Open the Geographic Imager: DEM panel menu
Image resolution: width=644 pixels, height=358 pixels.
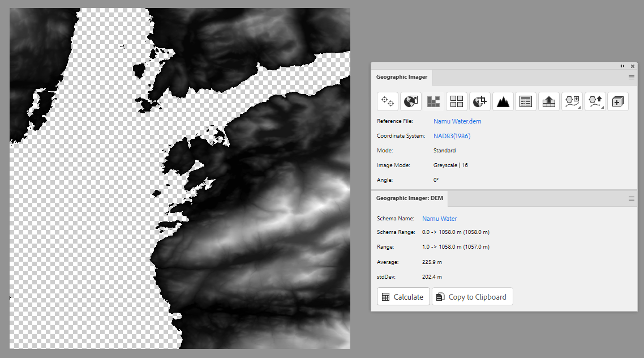pyautogui.click(x=632, y=198)
